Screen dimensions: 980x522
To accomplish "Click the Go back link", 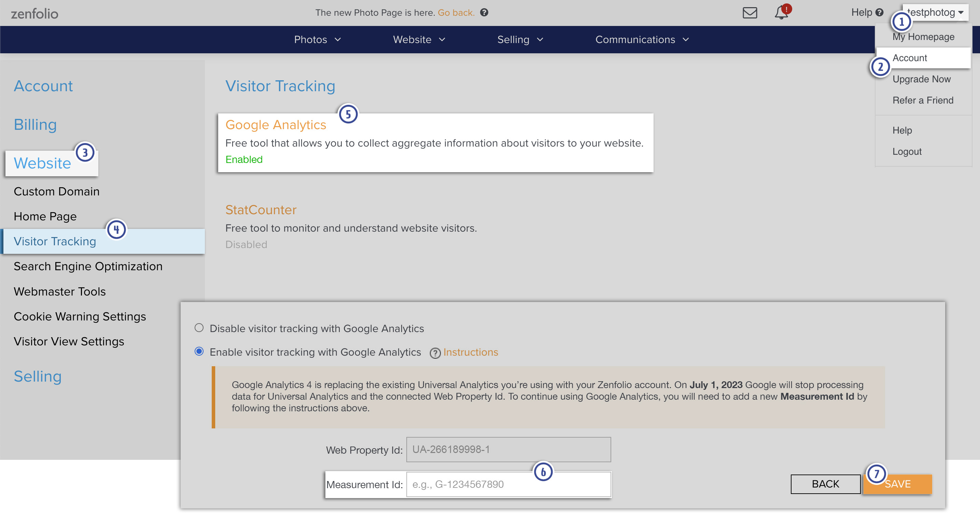I will pyautogui.click(x=456, y=13).
